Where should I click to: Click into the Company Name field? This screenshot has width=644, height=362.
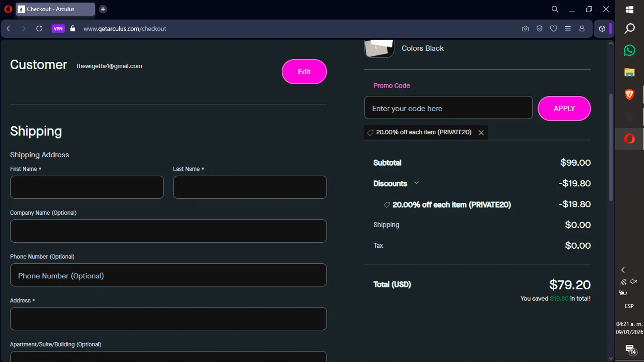(x=168, y=231)
